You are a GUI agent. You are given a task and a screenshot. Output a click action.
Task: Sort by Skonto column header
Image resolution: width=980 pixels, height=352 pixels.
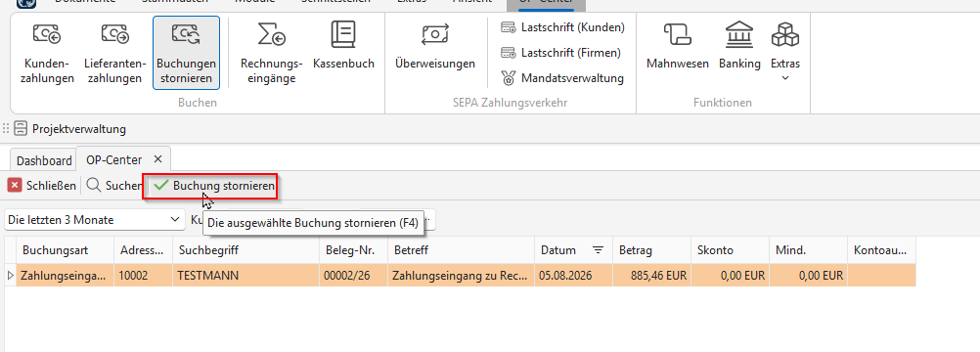point(730,250)
